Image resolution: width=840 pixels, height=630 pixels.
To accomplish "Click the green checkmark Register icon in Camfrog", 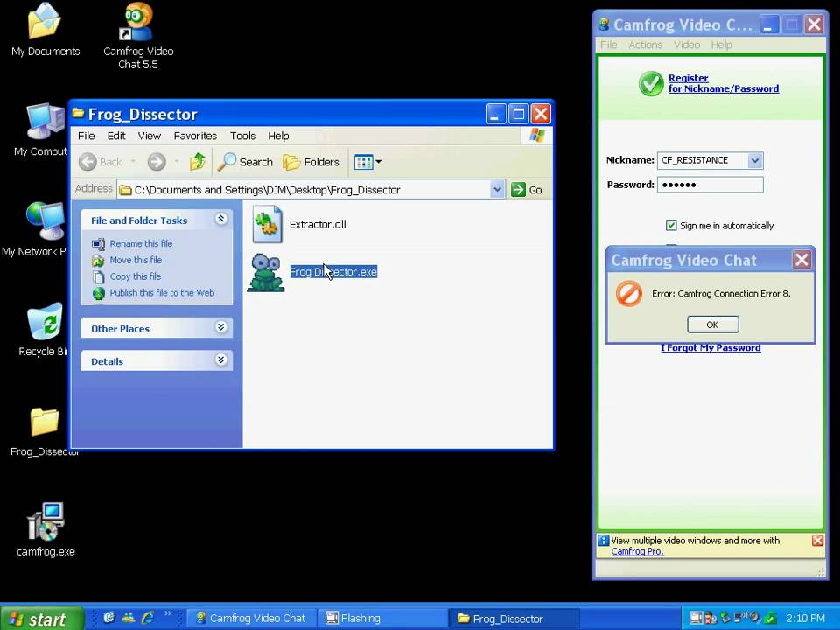I will tap(651, 84).
